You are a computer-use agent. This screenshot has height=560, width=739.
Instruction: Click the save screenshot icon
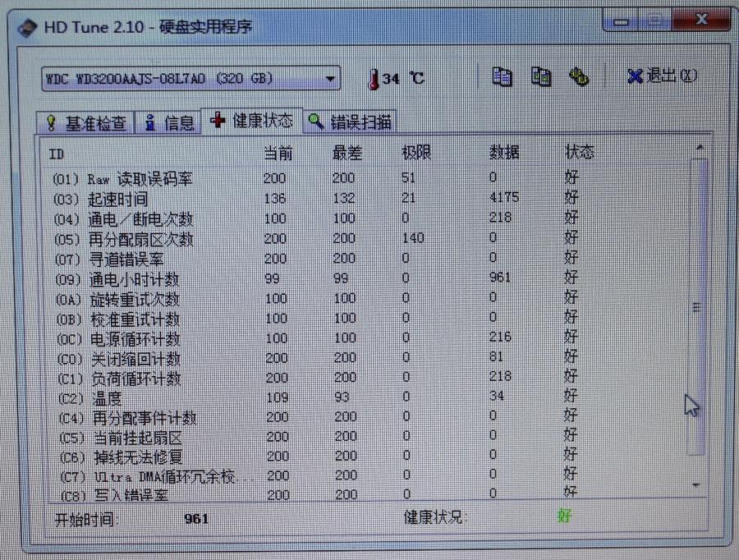pos(540,76)
